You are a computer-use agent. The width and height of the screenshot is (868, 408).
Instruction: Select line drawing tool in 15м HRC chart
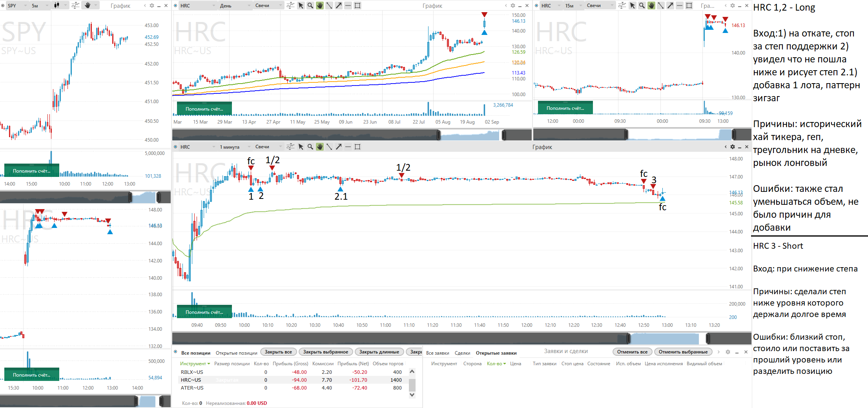point(661,5)
